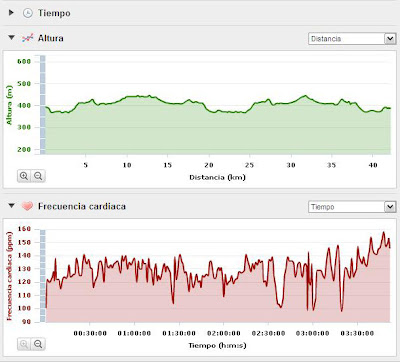Click the Tiempo clock icon

pyautogui.click(x=28, y=13)
